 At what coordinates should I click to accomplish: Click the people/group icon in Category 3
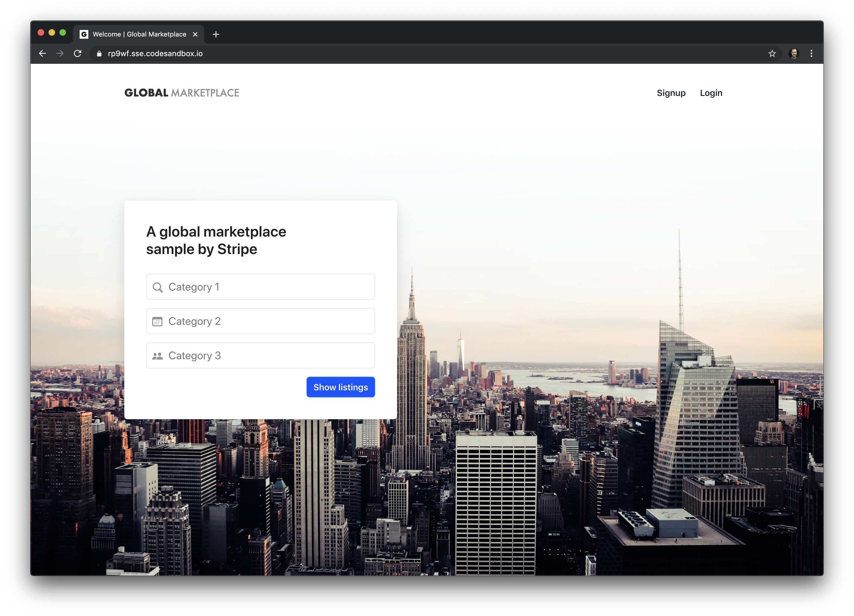[x=159, y=356]
